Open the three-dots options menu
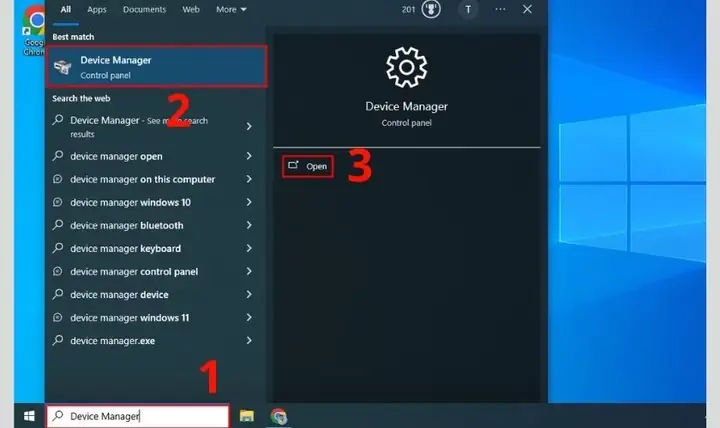The image size is (720, 428). 500,9
